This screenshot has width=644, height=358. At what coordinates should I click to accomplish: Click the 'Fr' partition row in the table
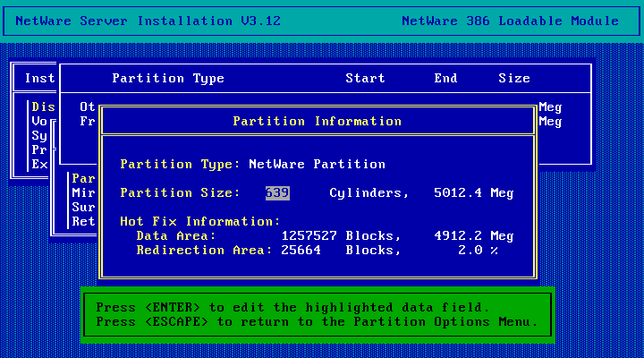point(87,121)
